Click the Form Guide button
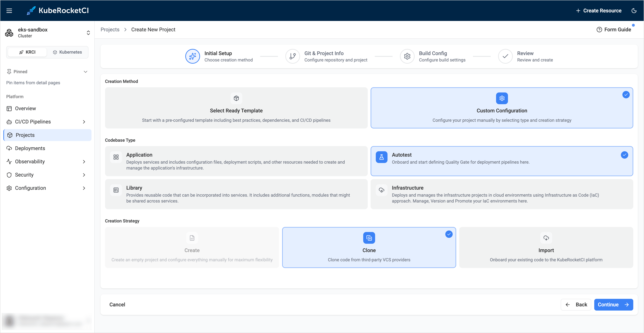 pos(614,29)
